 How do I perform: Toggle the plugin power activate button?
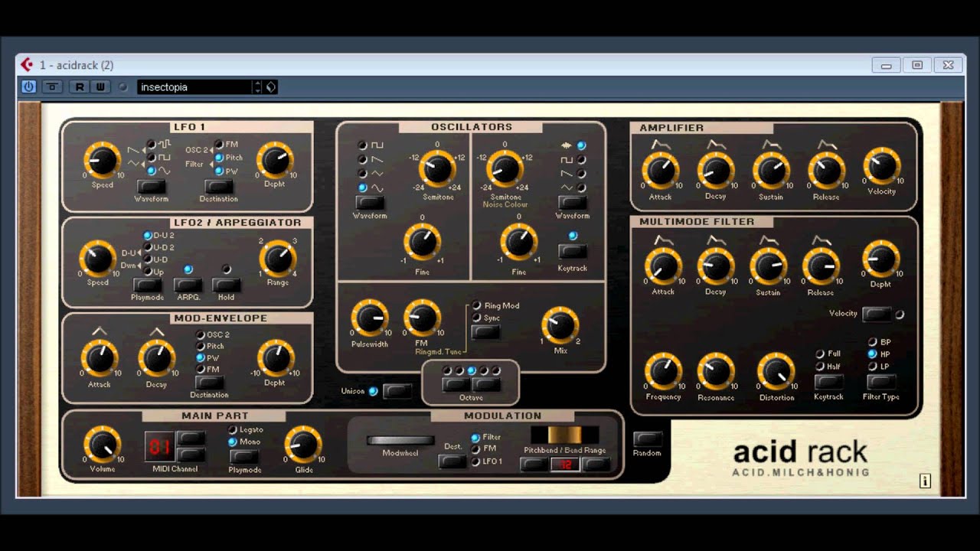[x=28, y=86]
